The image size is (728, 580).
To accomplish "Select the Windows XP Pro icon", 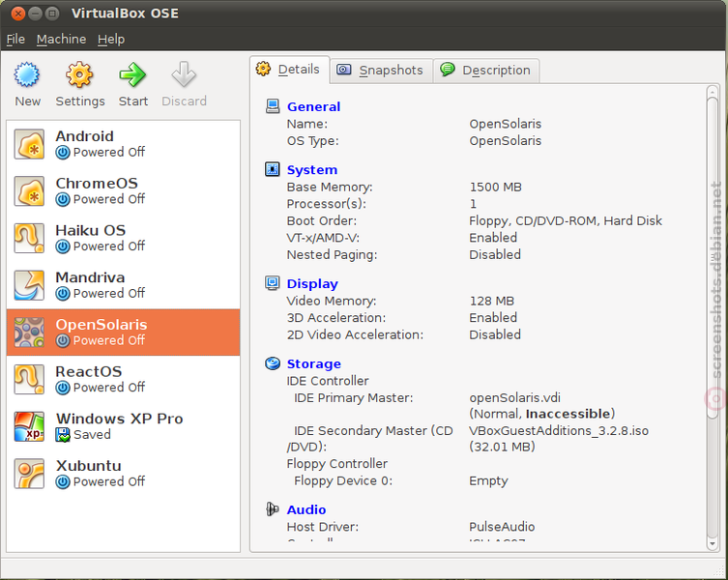I will point(29,426).
